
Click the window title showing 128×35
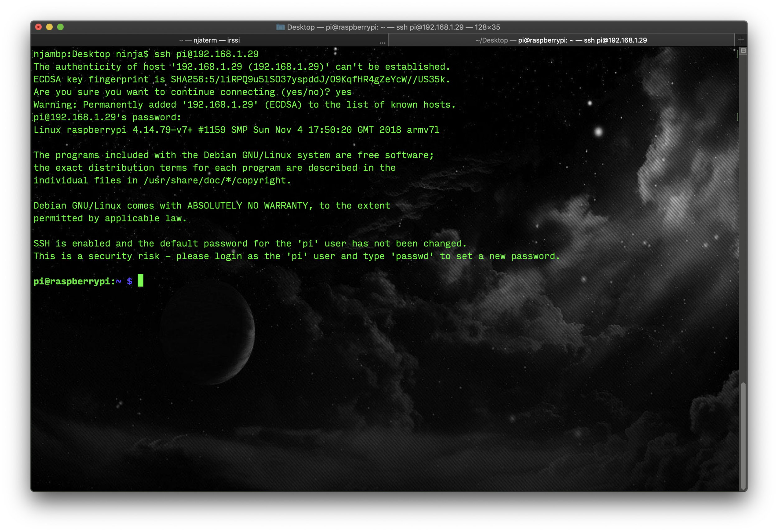(x=393, y=27)
